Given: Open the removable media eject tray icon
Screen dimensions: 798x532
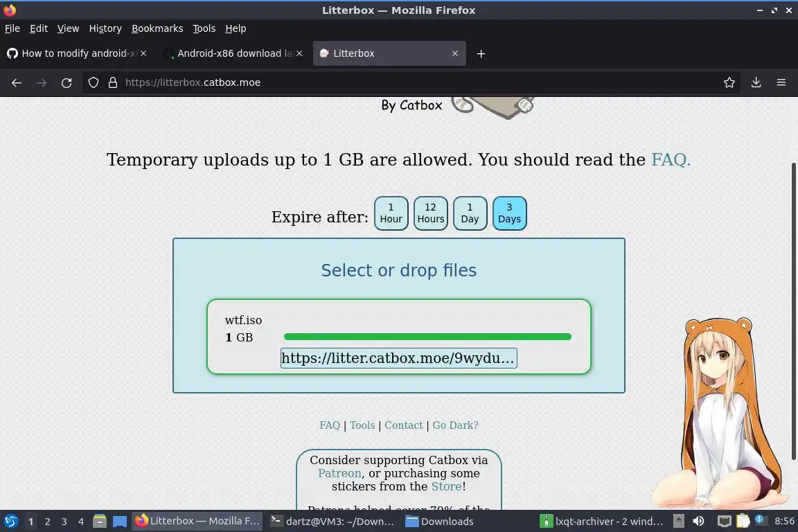Looking at the screenshot, I should click(x=678, y=522).
